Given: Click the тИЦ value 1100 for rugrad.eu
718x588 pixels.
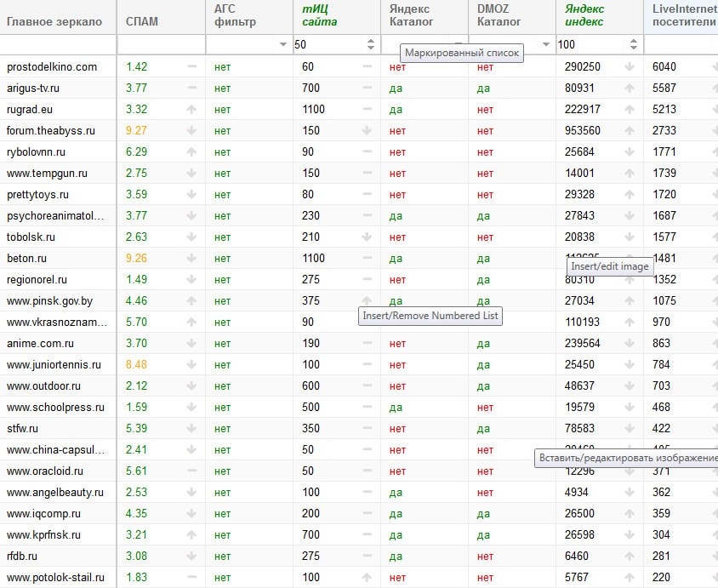Looking at the screenshot, I should pyautogui.click(x=314, y=110).
